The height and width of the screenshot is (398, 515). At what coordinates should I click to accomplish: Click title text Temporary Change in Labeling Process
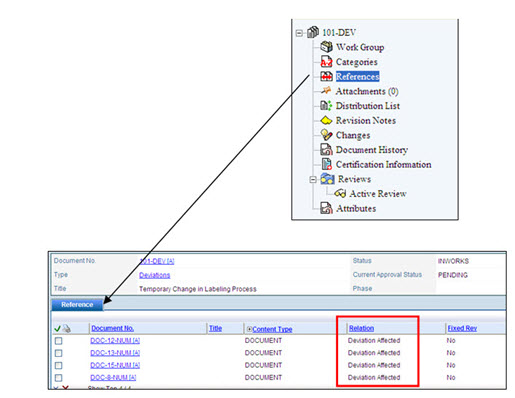coord(198,289)
